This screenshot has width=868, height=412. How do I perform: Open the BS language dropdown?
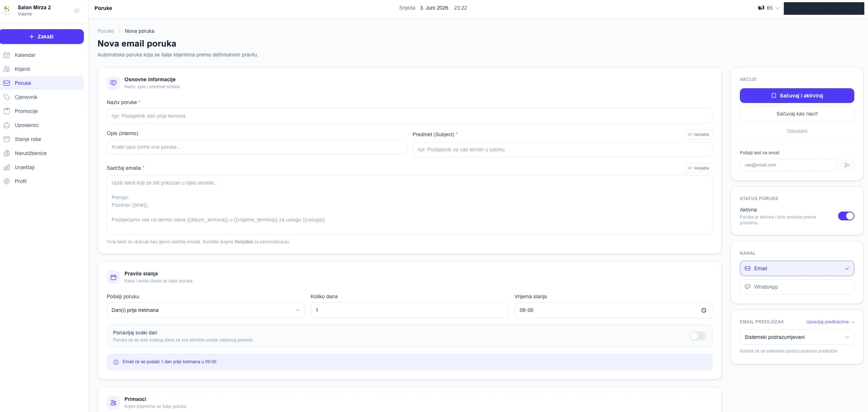769,8
